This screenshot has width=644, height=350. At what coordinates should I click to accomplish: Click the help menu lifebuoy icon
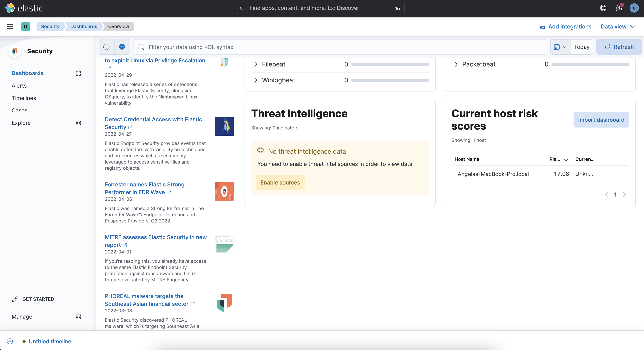click(x=603, y=8)
